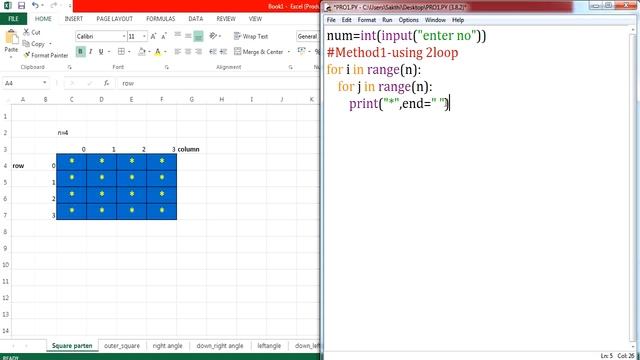640x360 pixels.
Task: Expand the Paste options arrow
Action: click(x=11, y=57)
